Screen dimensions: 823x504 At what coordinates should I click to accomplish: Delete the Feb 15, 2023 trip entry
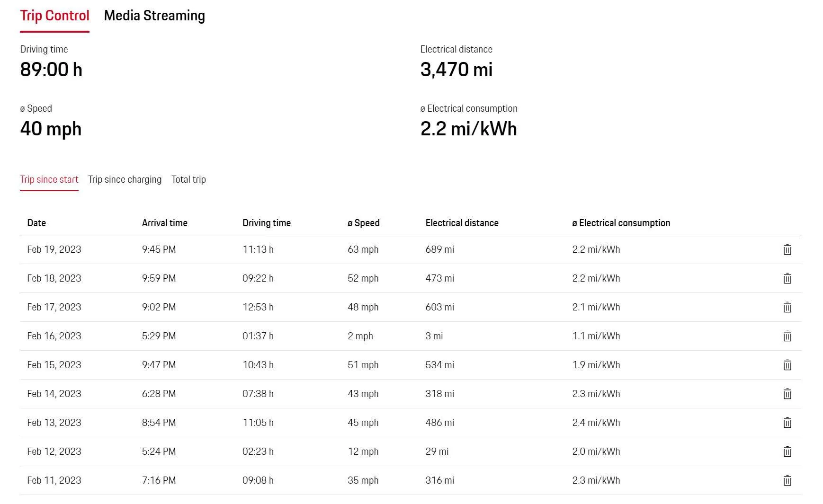point(787,365)
